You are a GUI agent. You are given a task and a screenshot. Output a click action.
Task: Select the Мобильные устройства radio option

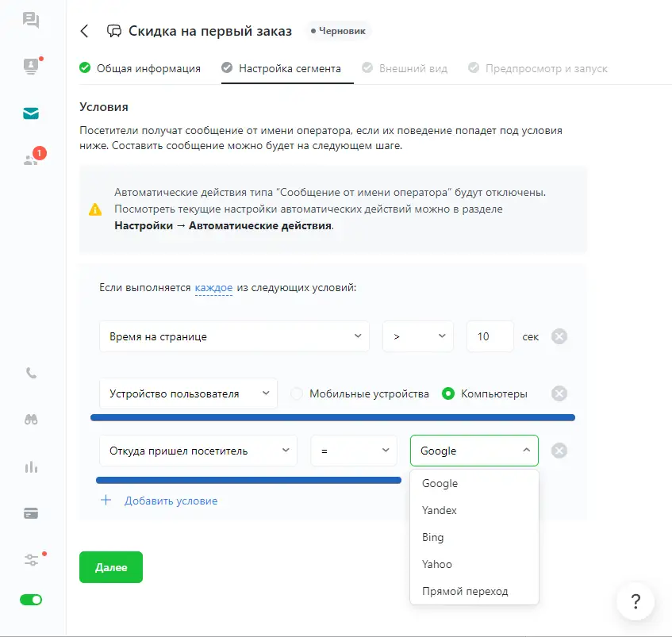click(x=298, y=393)
